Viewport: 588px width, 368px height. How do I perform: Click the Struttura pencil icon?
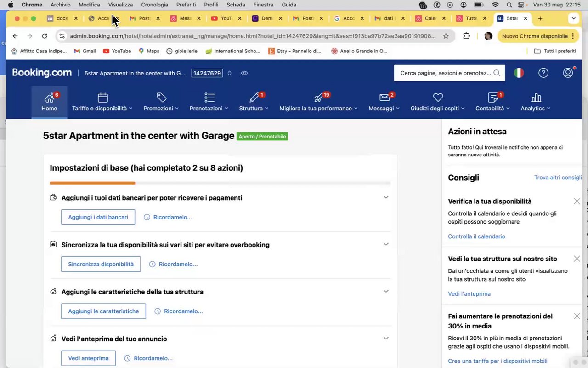pyautogui.click(x=254, y=98)
